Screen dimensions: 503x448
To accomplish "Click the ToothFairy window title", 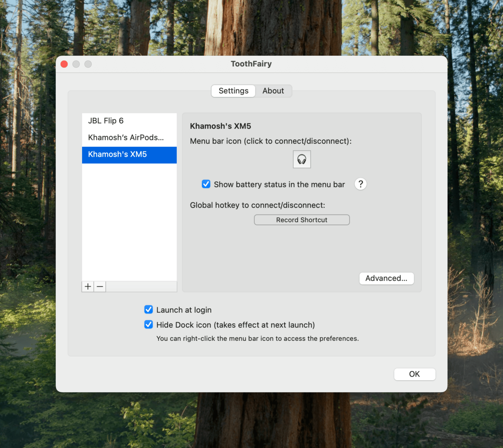I will point(251,64).
